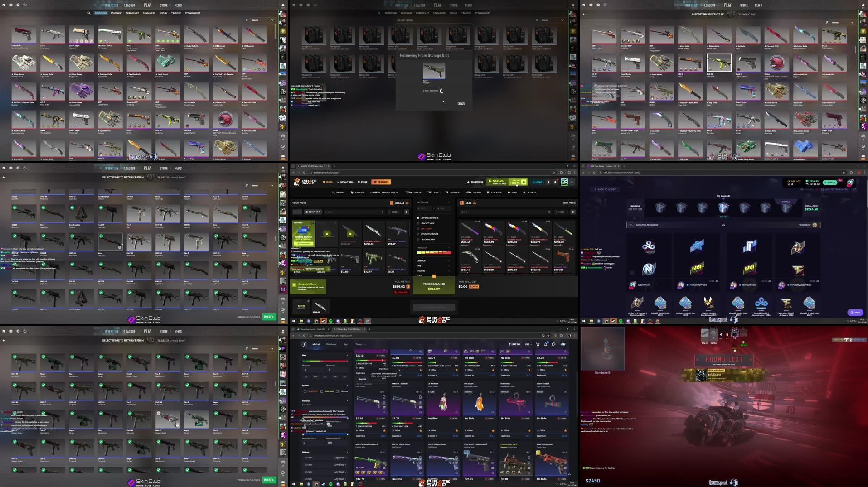Open the Price sort dropdown for PirateSwap Your Items
This screenshot has width=868, height=487.
point(395,212)
